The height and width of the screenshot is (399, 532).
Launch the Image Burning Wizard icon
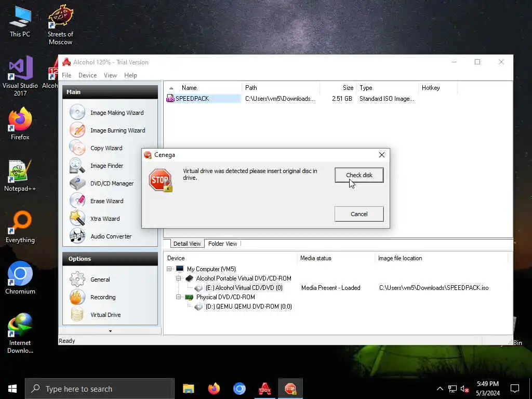pos(77,130)
